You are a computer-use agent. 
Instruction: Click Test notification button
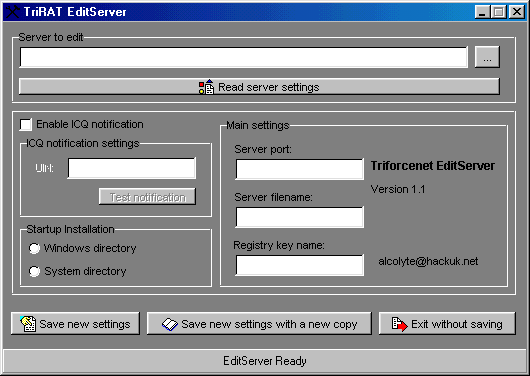(x=147, y=197)
